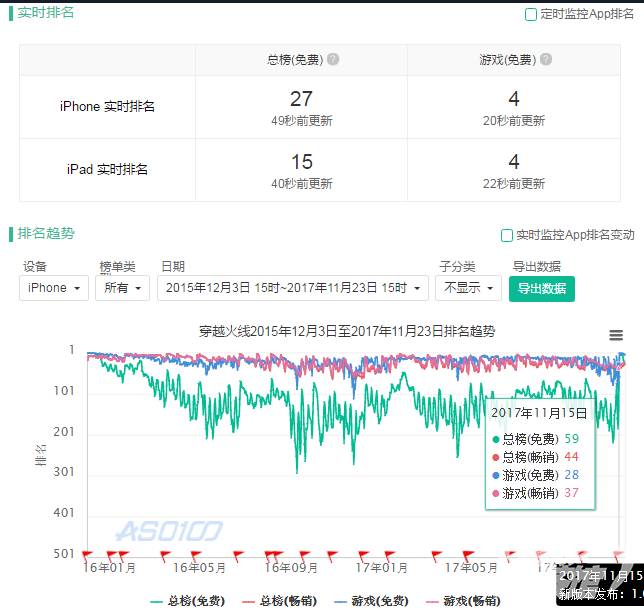Click help icon beside 游戏(免费) header

pos(545,59)
